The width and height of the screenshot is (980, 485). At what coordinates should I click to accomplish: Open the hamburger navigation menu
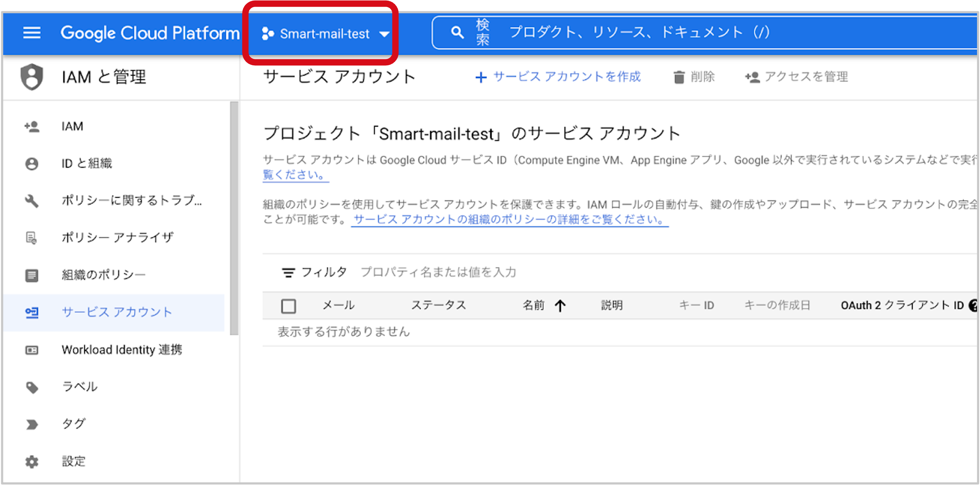point(32,33)
